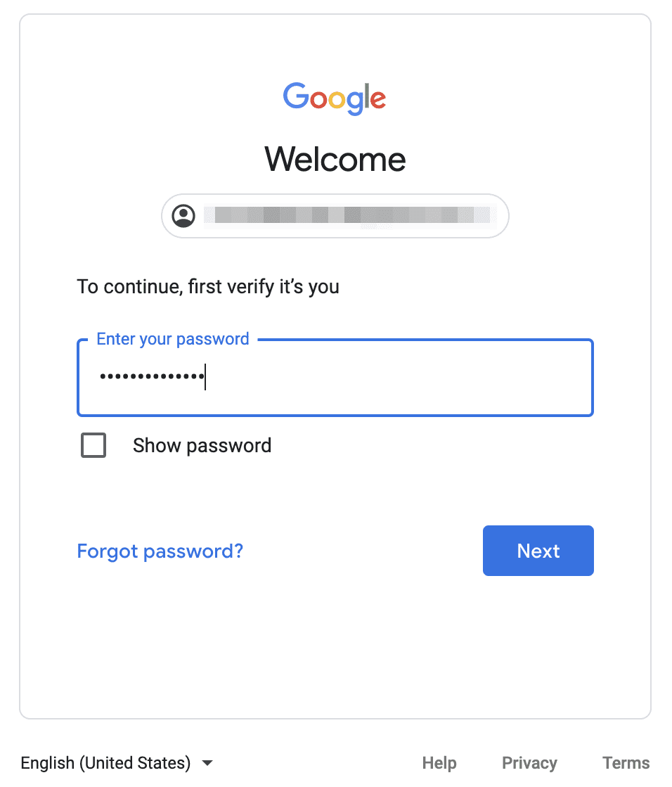
Task: Click the profile avatar icon in the account chip
Action: 183,215
